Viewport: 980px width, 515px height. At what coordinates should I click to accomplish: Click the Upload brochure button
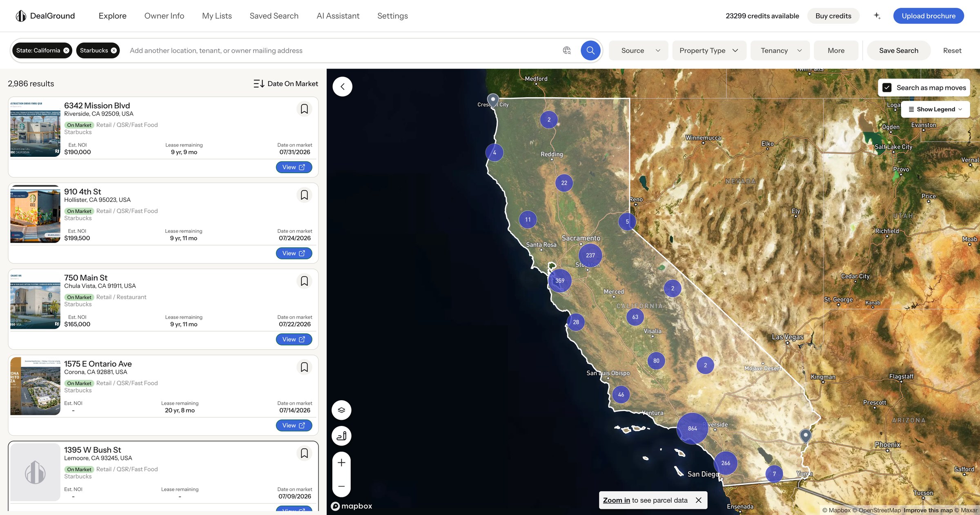click(929, 16)
